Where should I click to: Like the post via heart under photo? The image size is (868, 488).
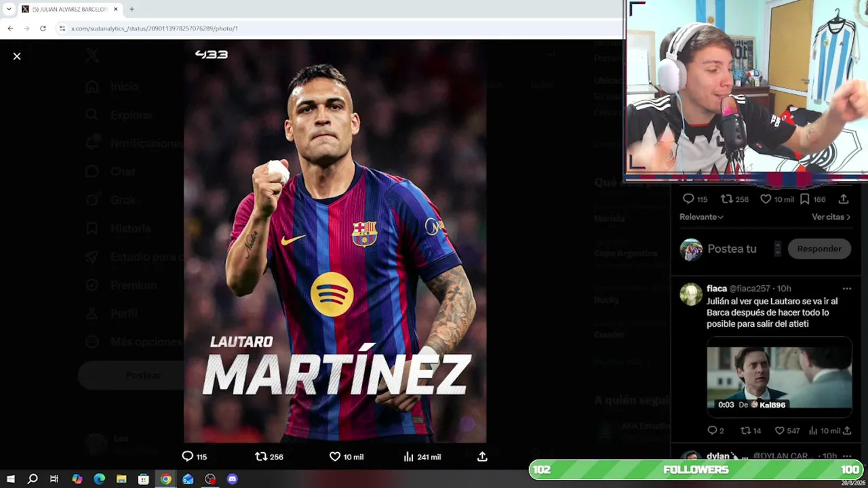[x=335, y=457]
